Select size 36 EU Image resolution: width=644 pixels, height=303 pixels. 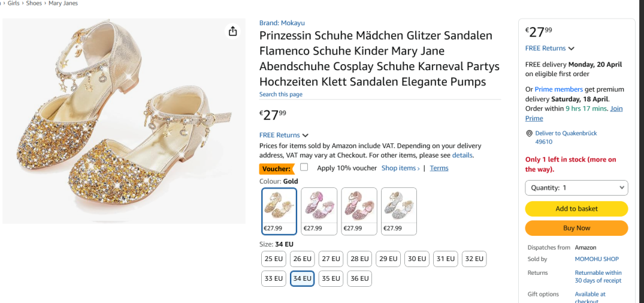coord(359,278)
